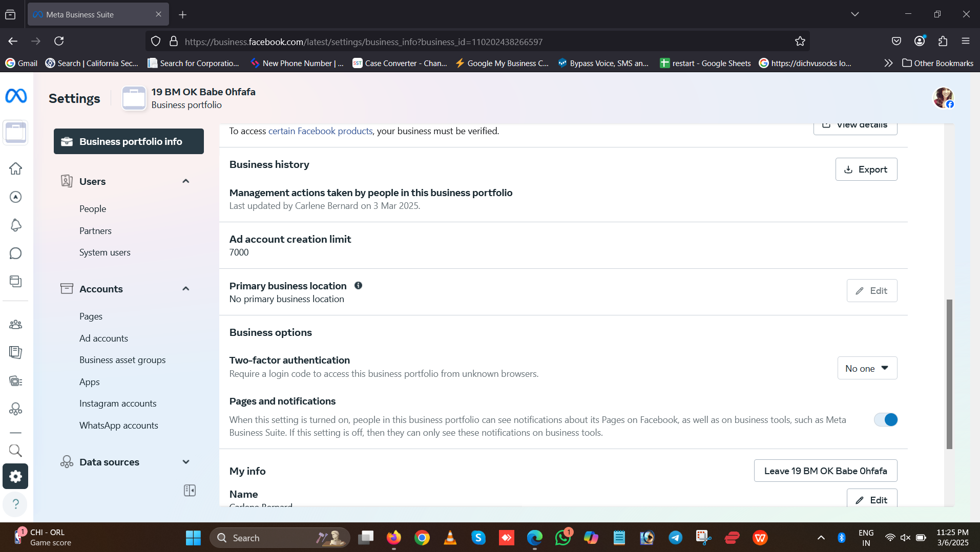Open the Firefox hamburger menu
Image resolution: width=980 pixels, height=552 pixels.
click(x=966, y=41)
